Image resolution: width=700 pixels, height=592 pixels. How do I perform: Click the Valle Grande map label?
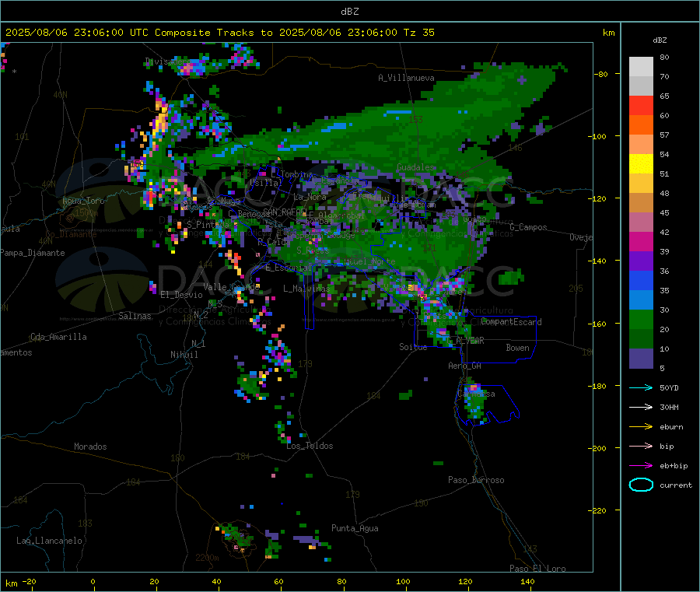click(x=231, y=286)
